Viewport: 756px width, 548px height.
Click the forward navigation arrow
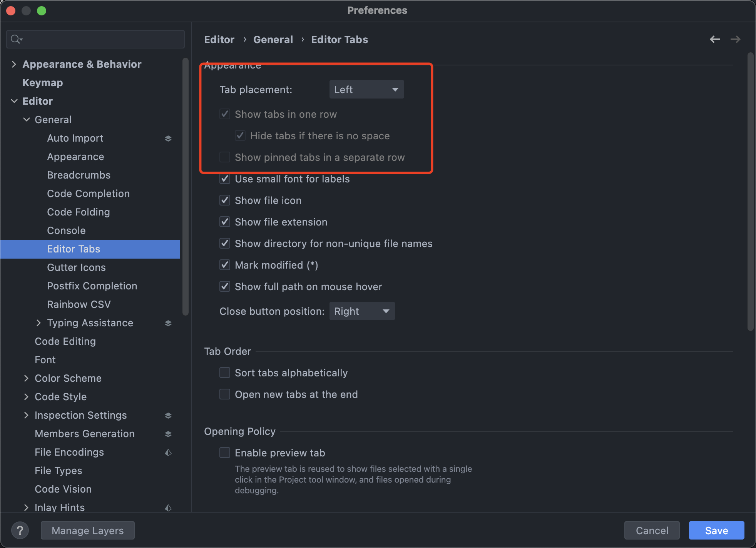tap(735, 39)
